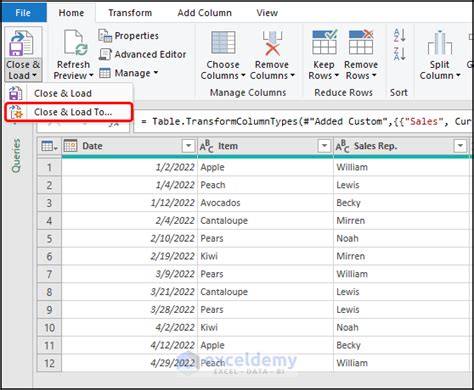Select the Date column header
Viewport: 474px width, 390px height.
[129, 146]
